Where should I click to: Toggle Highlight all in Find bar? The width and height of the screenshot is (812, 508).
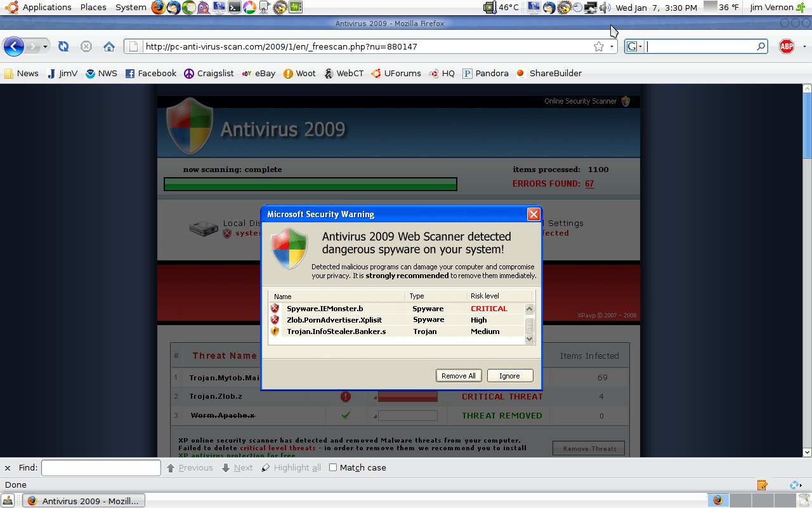(x=291, y=468)
